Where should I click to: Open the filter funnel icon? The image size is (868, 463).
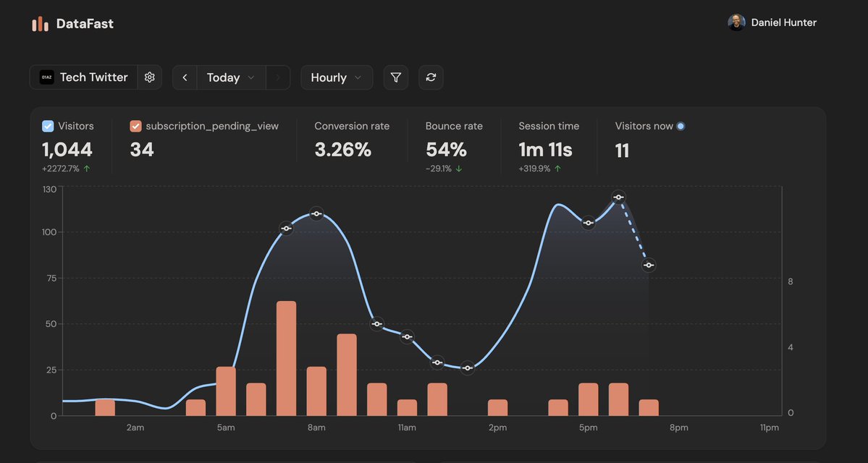pos(395,77)
